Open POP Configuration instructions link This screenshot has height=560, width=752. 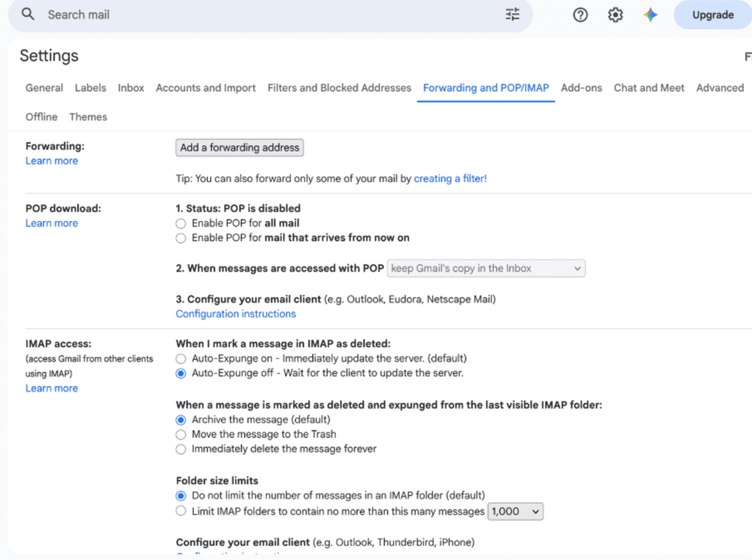click(x=236, y=313)
